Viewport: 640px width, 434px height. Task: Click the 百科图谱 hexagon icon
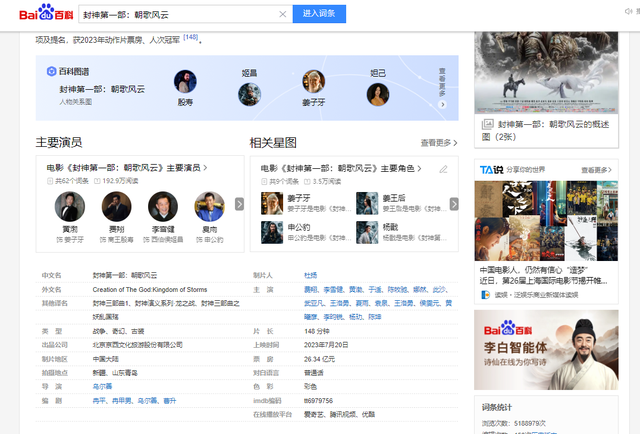pos(51,71)
